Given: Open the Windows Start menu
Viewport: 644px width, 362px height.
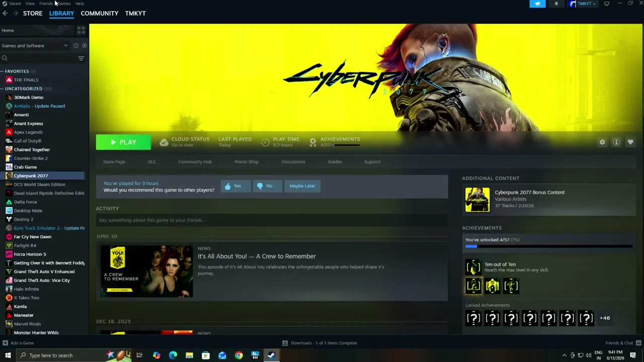Looking at the screenshot, I should pos(8,355).
